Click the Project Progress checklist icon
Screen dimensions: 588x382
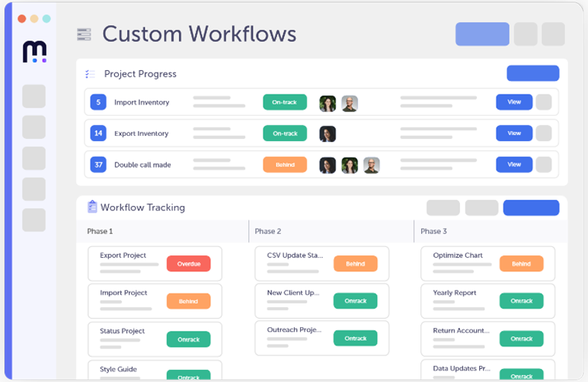pos(91,74)
